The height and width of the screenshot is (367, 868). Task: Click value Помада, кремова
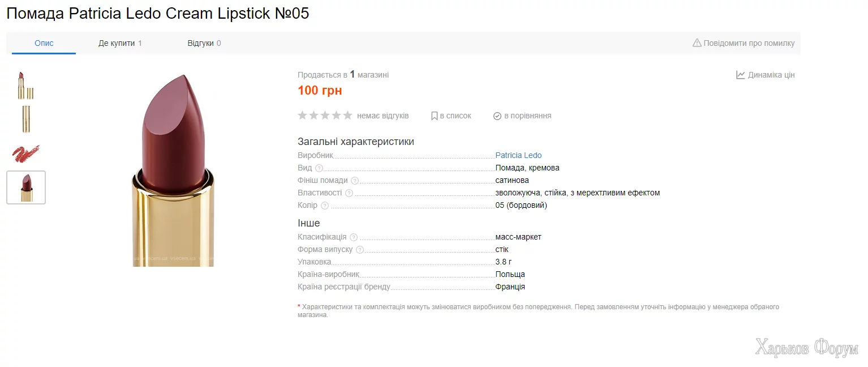pyautogui.click(x=527, y=168)
